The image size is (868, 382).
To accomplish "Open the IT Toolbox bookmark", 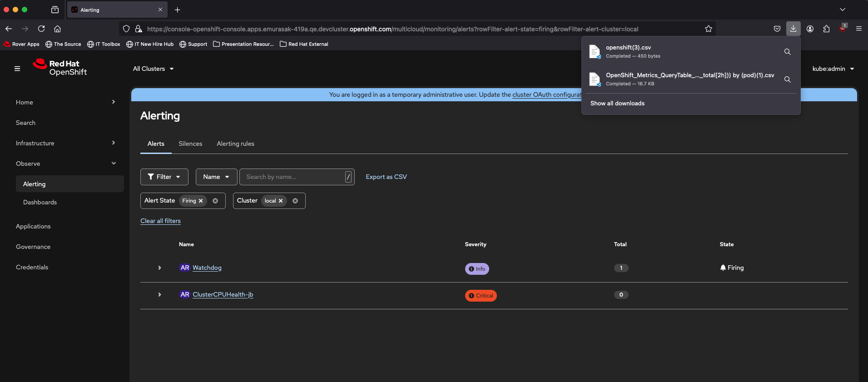I will pyautogui.click(x=104, y=44).
